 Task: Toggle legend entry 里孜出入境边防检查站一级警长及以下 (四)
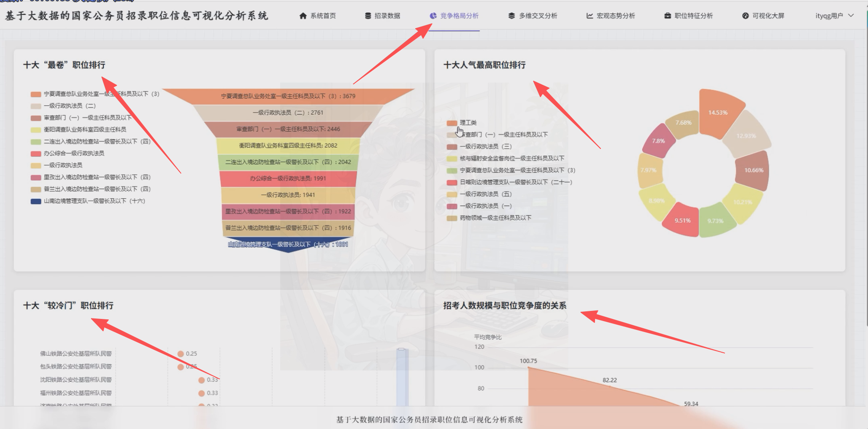(x=91, y=177)
